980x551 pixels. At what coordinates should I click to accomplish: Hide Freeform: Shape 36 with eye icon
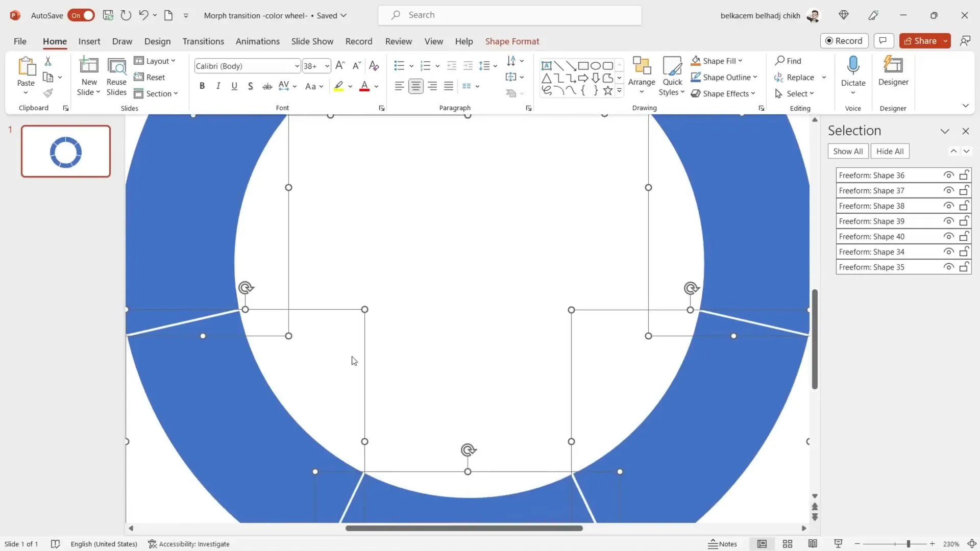pyautogui.click(x=948, y=175)
